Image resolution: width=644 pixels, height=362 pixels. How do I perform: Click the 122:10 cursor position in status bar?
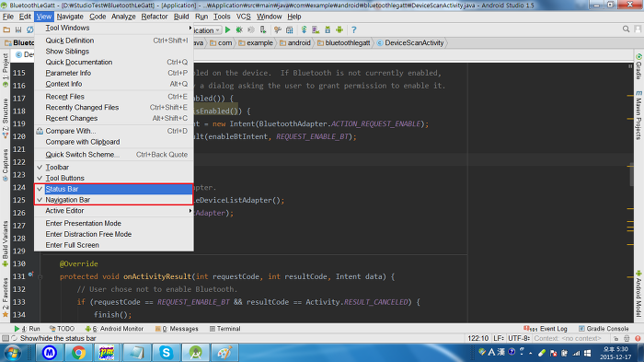click(x=478, y=338)
